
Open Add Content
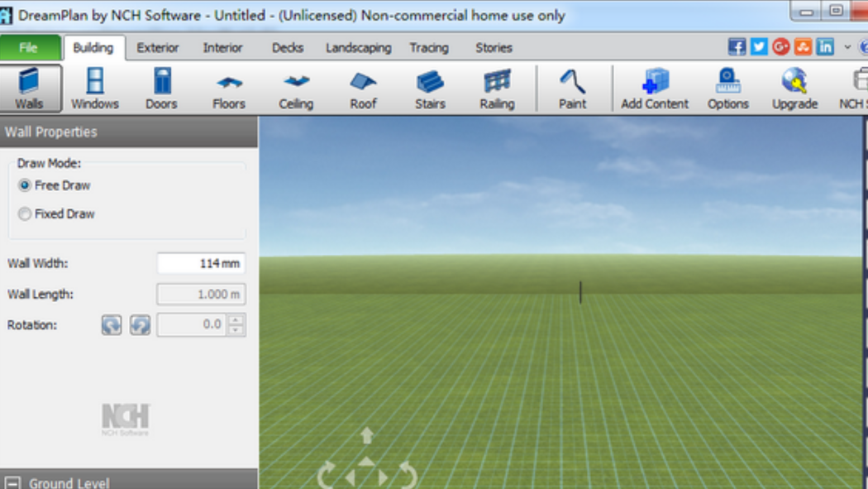click(655, 89)
